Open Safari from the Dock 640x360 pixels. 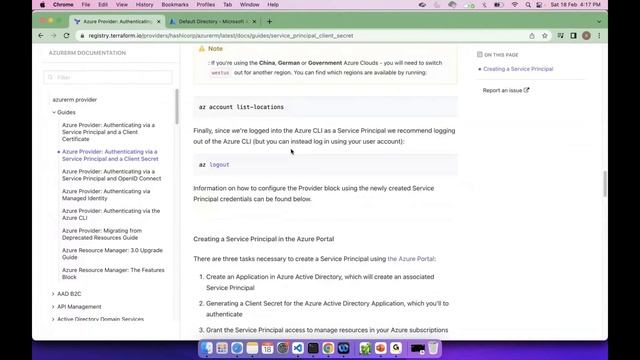(x=237, y=348)
